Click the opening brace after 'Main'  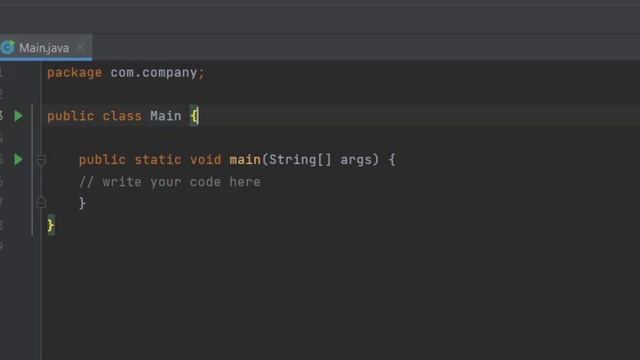tap(194, 116)
